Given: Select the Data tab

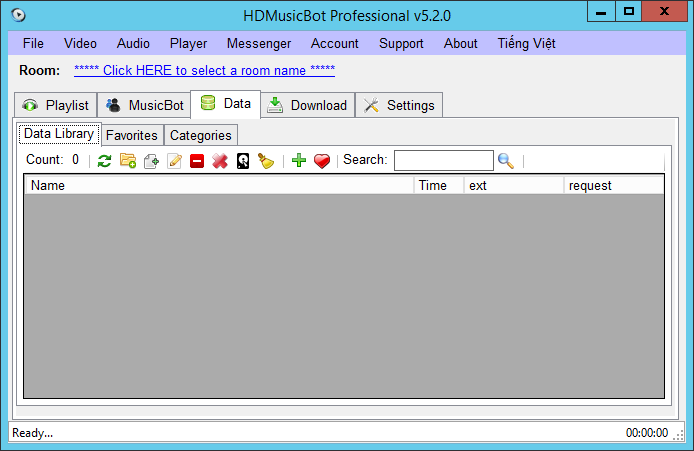Looking at the screenshot, I should (226, 104).
